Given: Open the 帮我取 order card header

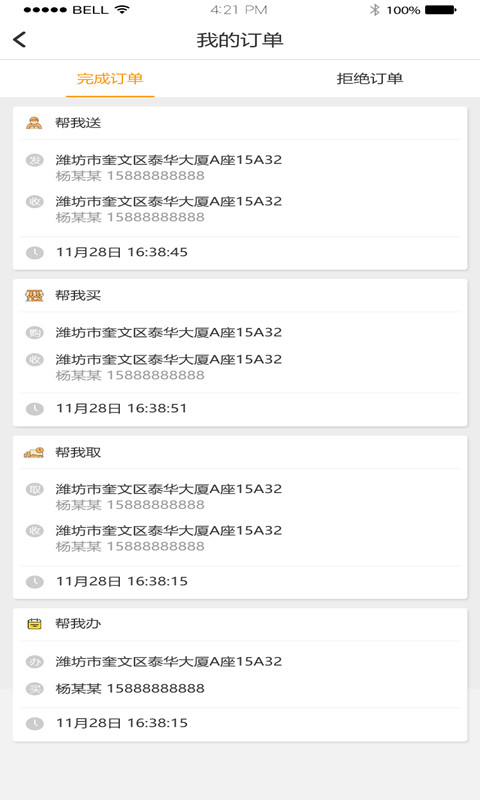Looking at the screenshot, I should (x=240, y=452).
